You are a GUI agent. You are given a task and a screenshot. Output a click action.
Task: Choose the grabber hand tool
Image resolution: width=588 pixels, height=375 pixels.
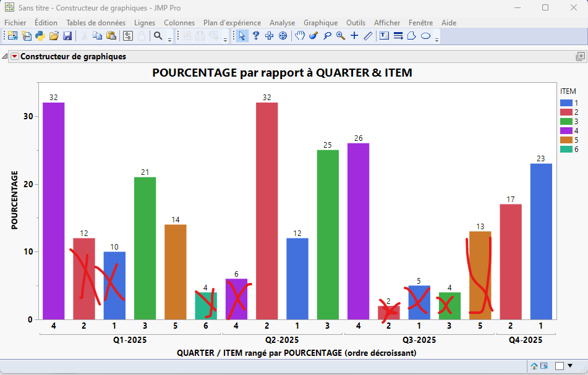pyautogui.click(x=299, y=36)
